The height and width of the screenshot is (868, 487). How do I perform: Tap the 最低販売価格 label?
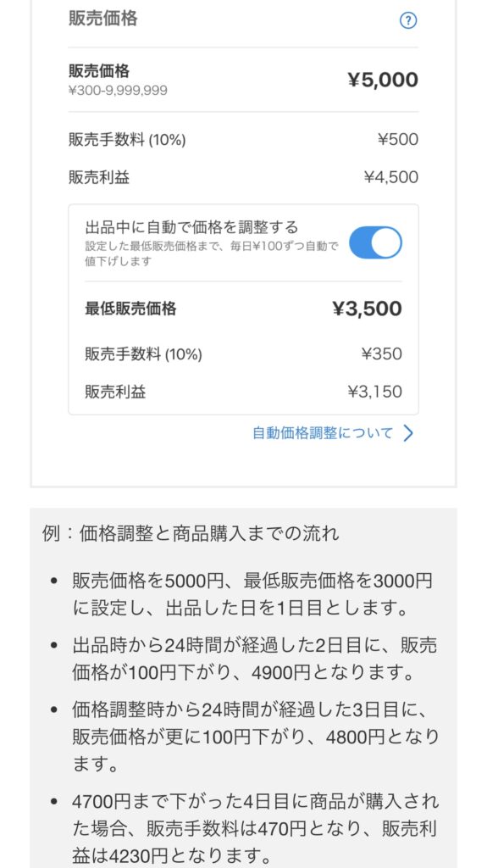tap(130, 309)
